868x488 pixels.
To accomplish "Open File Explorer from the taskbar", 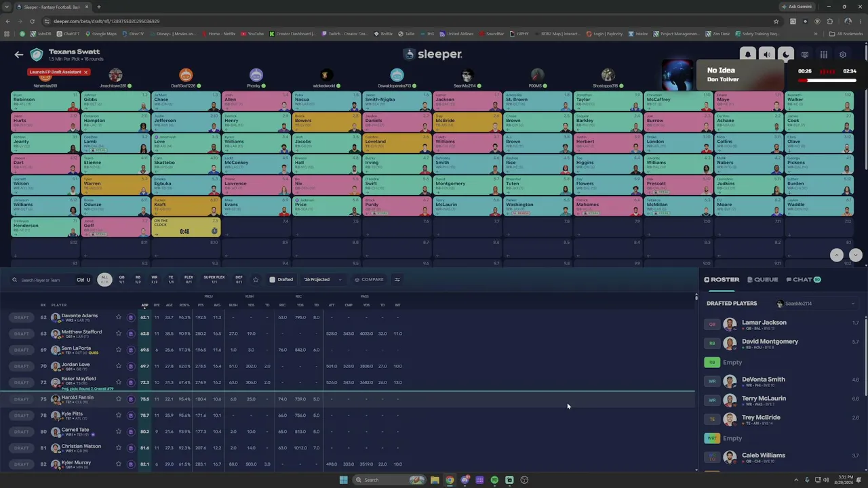I will click(x=435, y=480).
